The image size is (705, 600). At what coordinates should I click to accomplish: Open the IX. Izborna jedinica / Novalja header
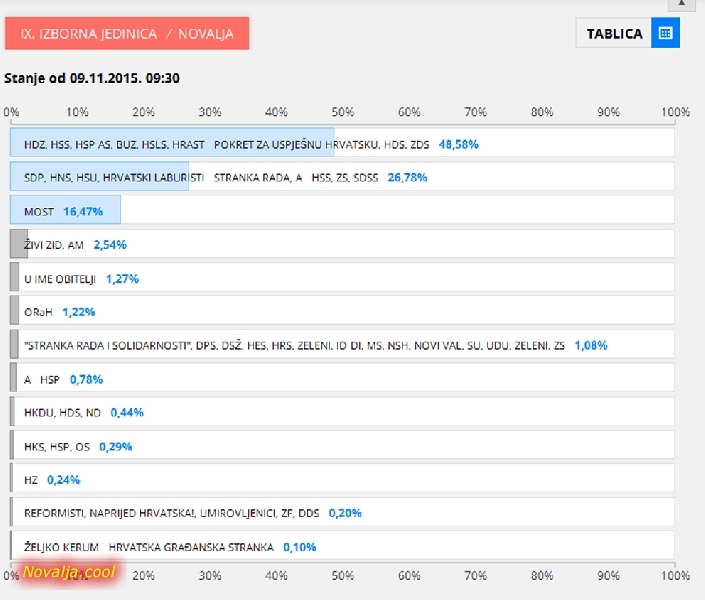pyautogui.click(x=127, y=33)
